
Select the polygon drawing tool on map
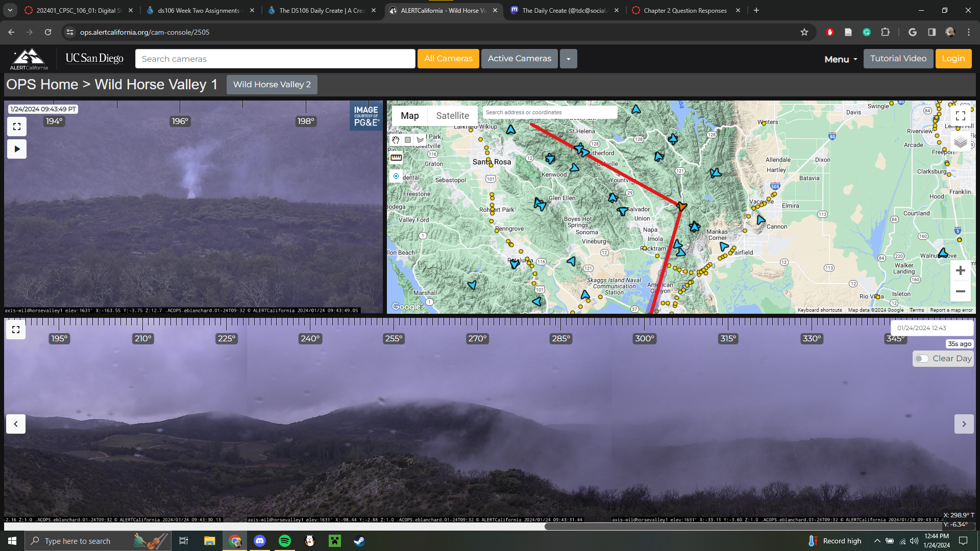click(420, 140)
